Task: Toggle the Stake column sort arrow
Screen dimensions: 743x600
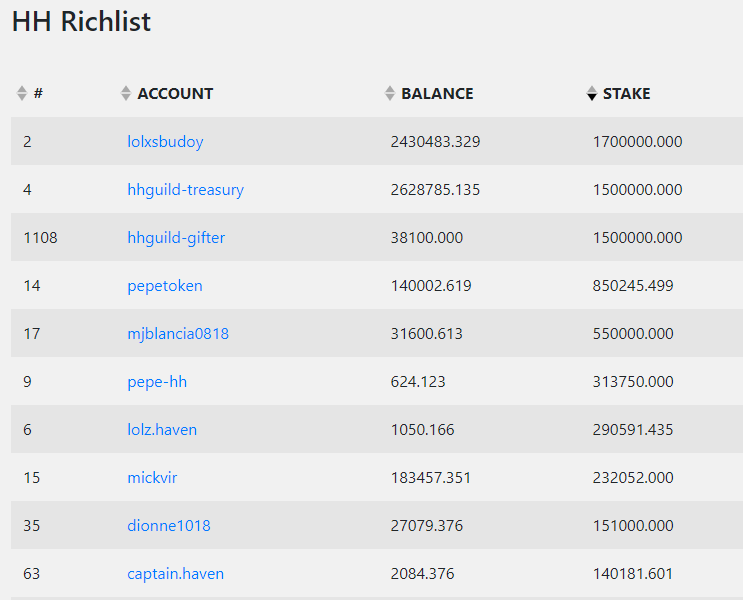Action: tap(591, 93)
